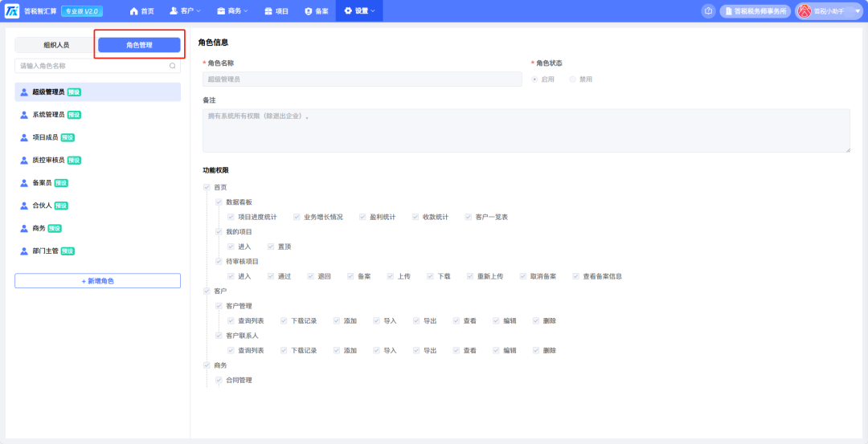Viewport: 868px width, 444px height.
Task: Click the 新增角色 button
Action: (97, 281)
